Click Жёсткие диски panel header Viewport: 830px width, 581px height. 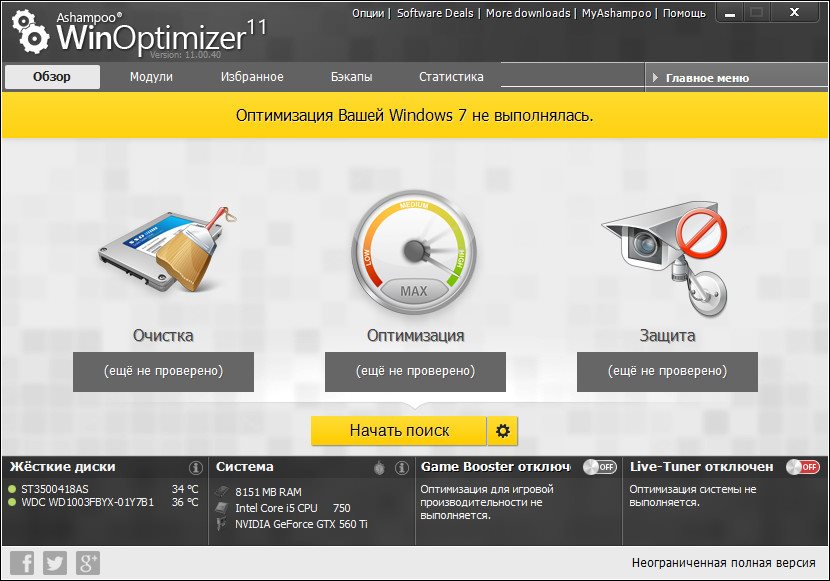tap(62, 467)
